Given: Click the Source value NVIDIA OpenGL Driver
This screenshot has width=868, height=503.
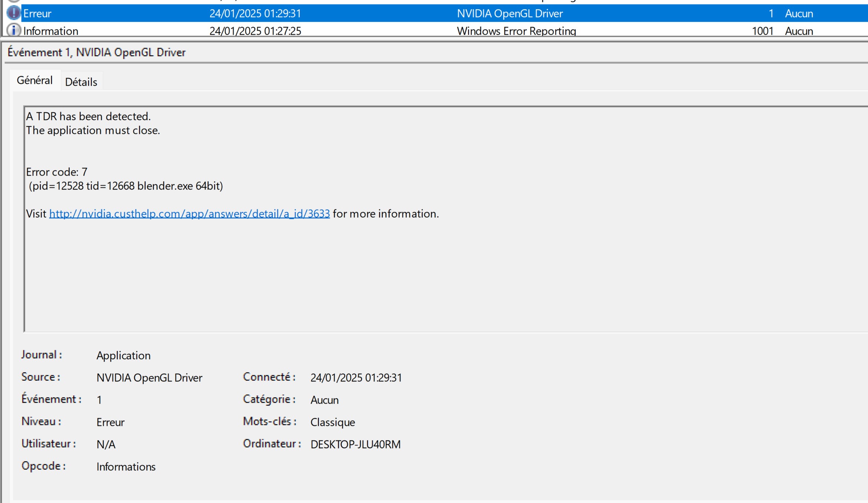Looking at the screenshot, I should point(149,378).
